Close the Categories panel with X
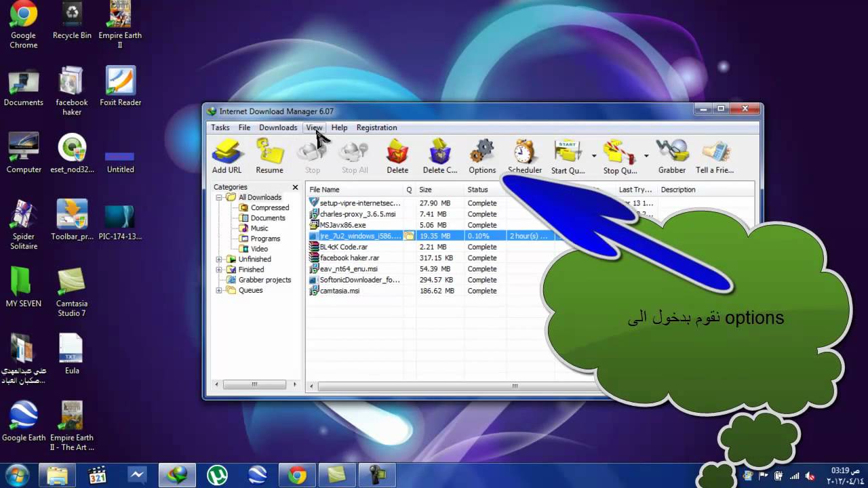868x488 pixels. (295, 187)
